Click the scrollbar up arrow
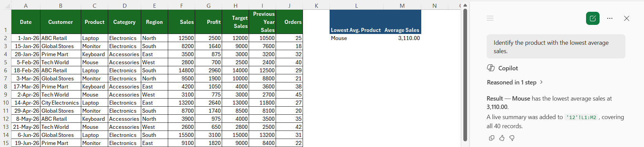 (465, 5)
